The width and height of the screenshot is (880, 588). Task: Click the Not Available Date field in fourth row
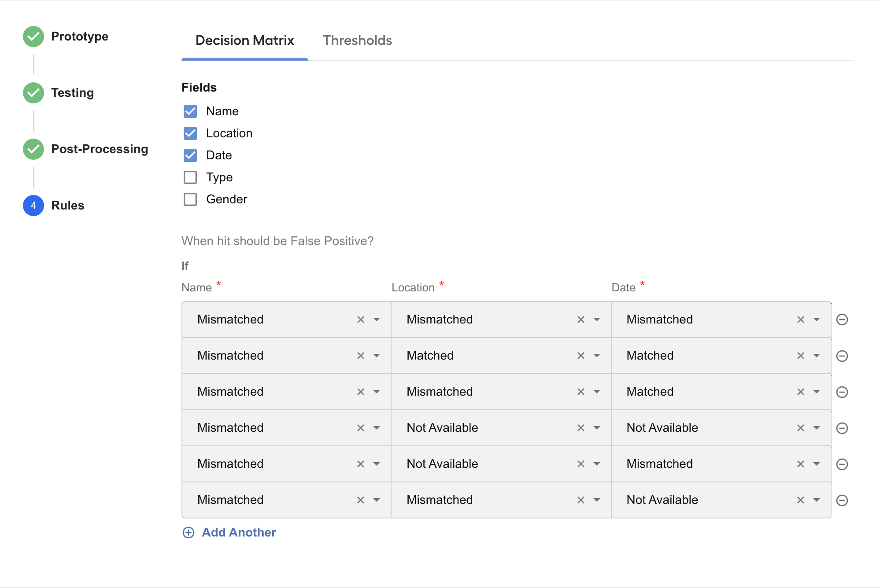click(x=721, y=428)
